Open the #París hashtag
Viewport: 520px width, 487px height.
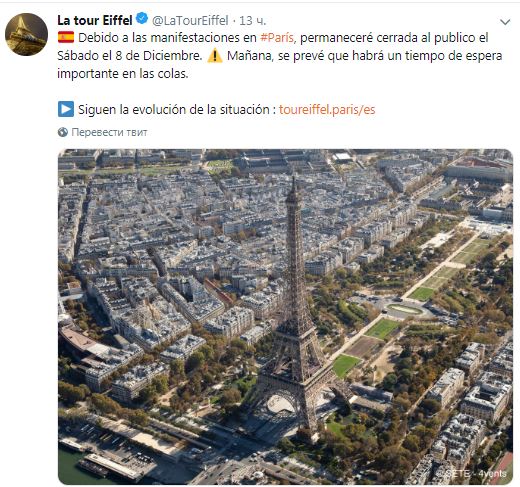click(277, 38)
